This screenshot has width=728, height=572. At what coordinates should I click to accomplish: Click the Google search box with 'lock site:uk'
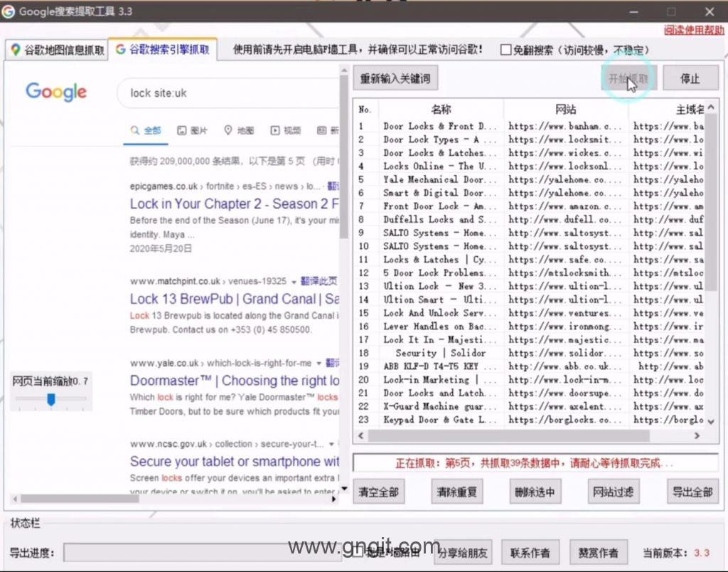click(x=227, y=93)
